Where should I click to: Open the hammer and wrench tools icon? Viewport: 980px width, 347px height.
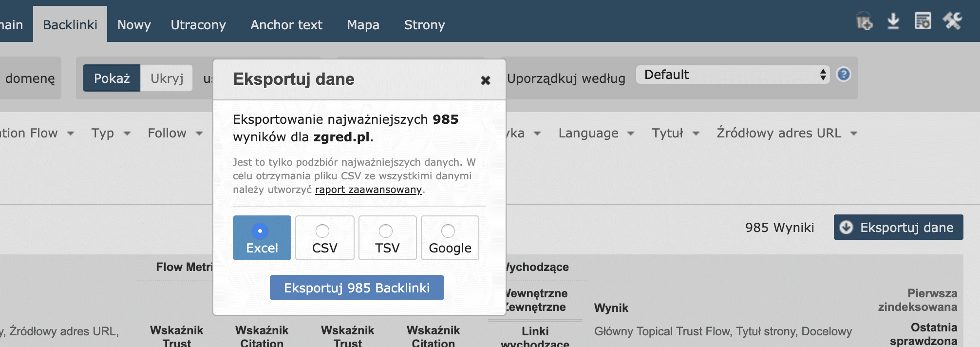click(952, 21)
